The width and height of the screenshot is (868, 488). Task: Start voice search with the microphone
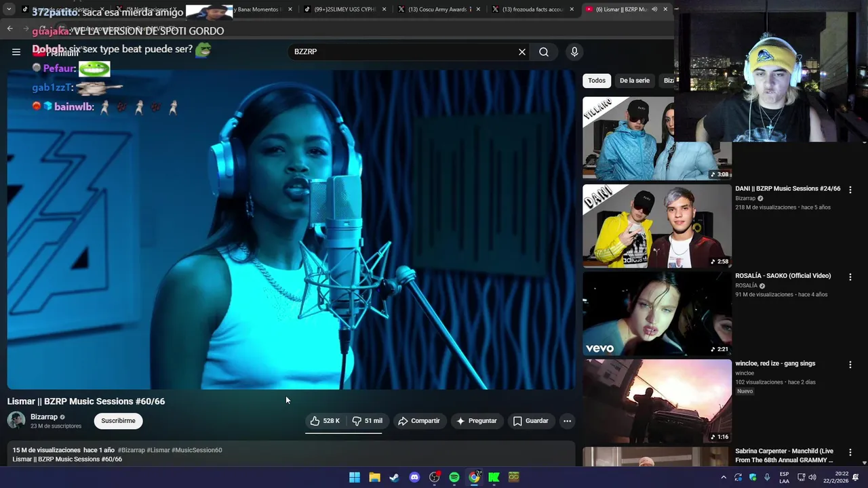tap(574, 52)
